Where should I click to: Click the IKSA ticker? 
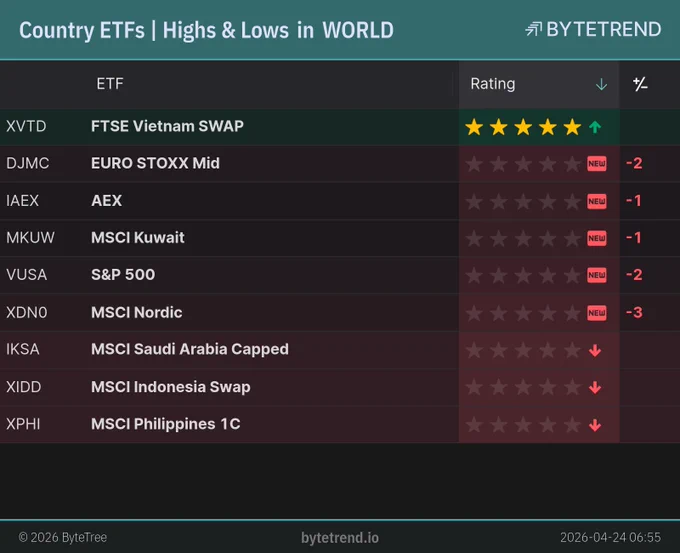pos(23,349)
